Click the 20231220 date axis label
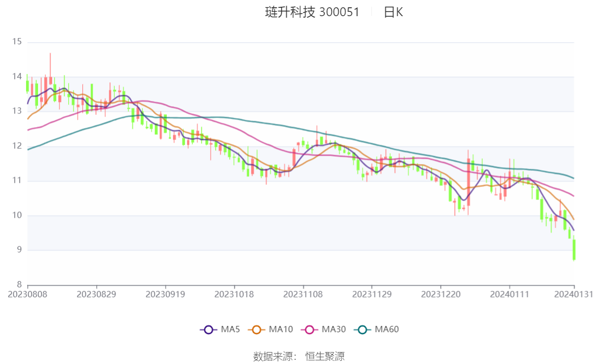Screen dimensions: 598x364 pyautogui.click(x=441, y=295)
